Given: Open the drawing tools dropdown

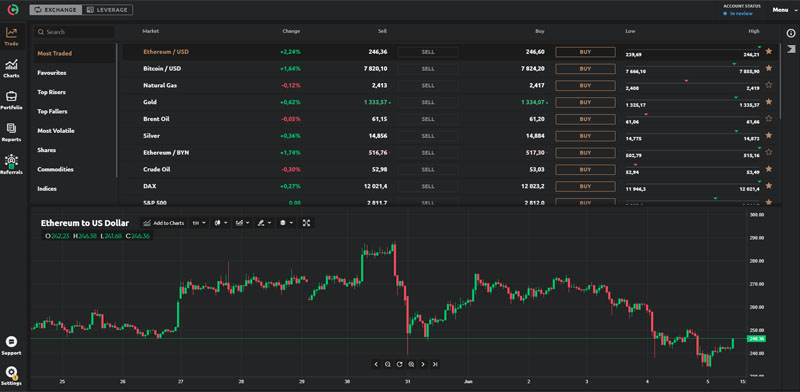Looking at the screenshot, I should pyautogui.click(x=264, y=223).
